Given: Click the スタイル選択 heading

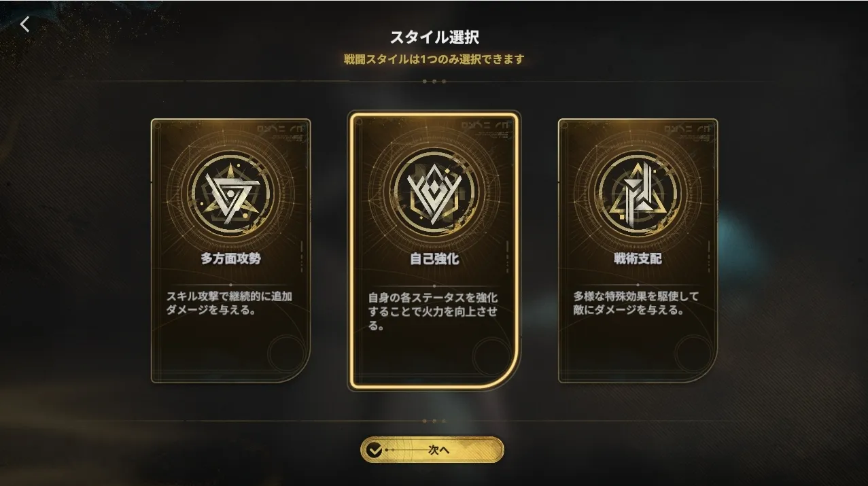Looking at the screenshot, I should [434, 36].
